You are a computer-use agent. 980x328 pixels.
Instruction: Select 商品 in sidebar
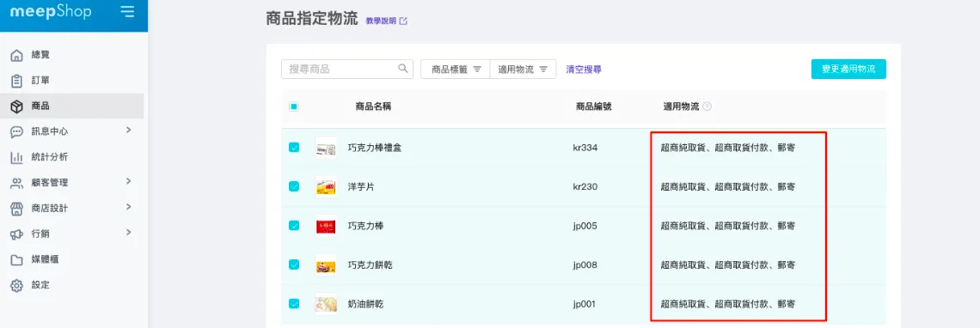coord(72,106)
